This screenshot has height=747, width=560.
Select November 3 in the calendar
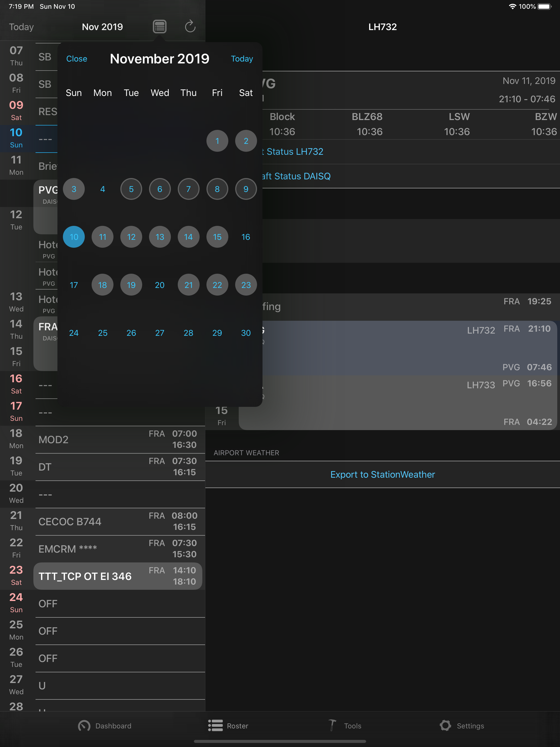pyautogui.click(x=74, y=189)
